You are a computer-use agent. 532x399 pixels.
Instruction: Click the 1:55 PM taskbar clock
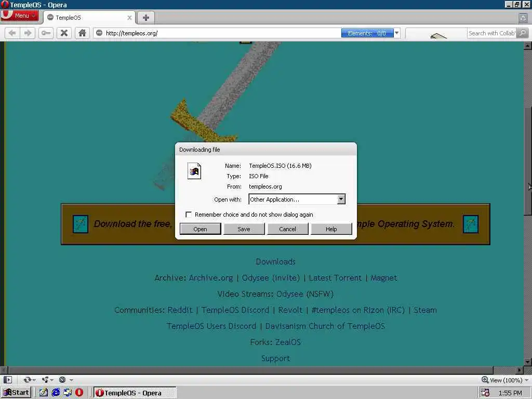click(x=510, y=393)
